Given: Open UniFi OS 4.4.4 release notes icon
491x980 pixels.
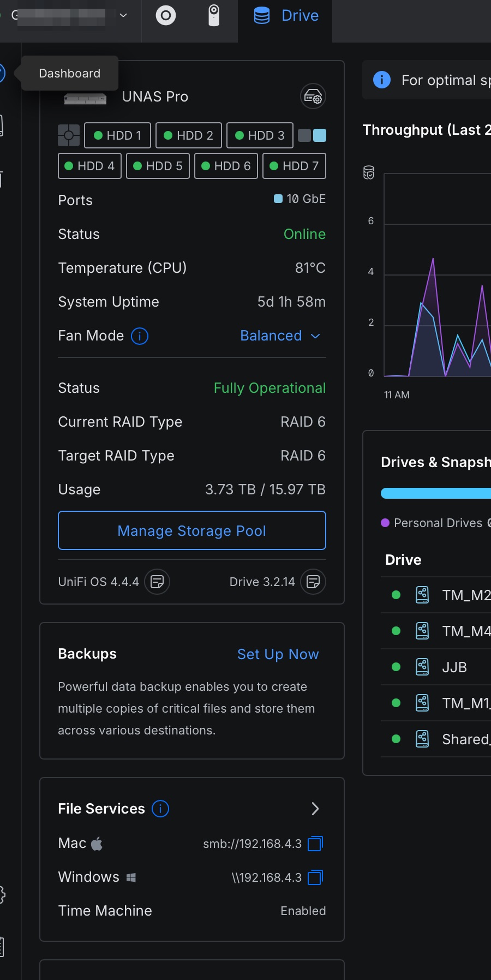Looking at the screenshot, I should click(157, 582).
